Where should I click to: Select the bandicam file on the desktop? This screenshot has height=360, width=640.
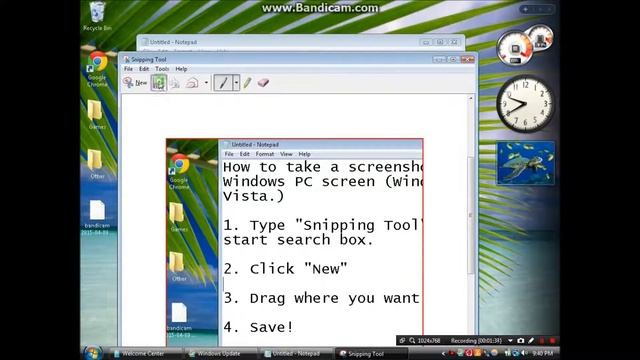click(x=97, y=217)
